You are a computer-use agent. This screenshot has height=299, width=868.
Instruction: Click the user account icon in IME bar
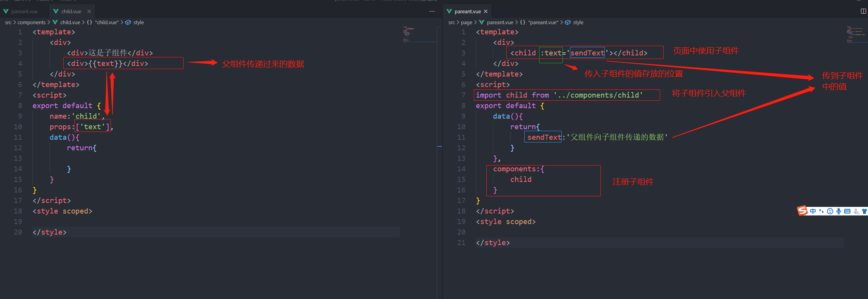[856, 211]
